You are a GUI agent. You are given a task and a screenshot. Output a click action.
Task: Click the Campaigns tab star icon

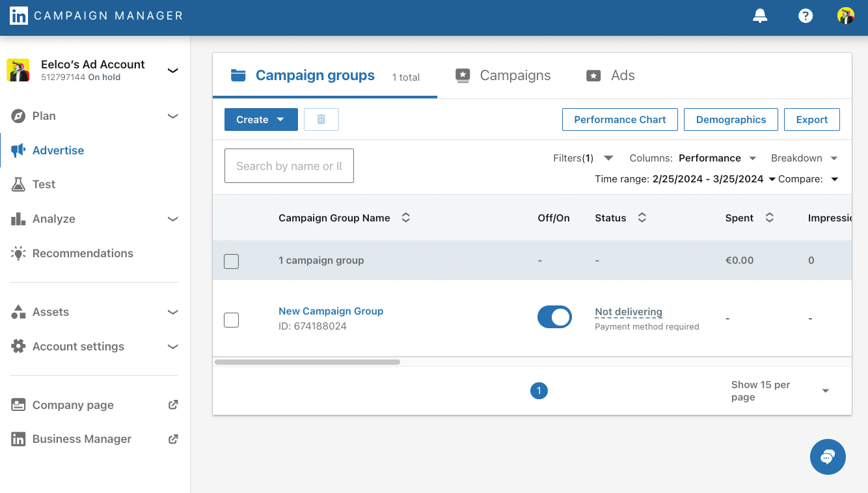pyautogui.click(x=463, y=76)
